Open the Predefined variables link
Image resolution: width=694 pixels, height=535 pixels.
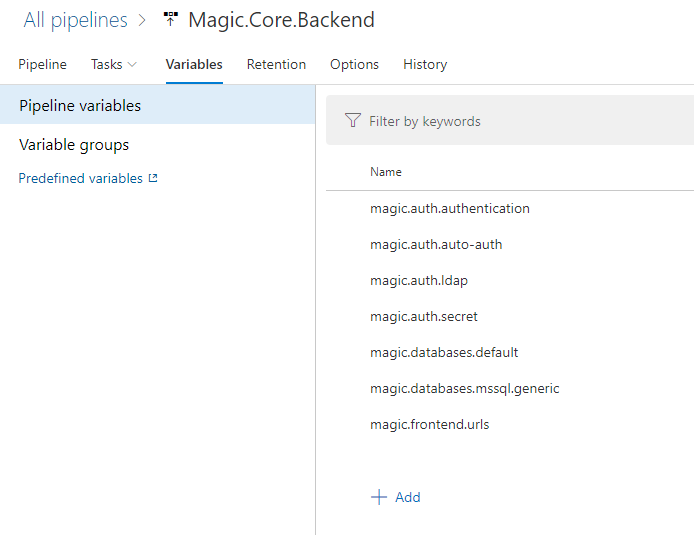[81, 179]
